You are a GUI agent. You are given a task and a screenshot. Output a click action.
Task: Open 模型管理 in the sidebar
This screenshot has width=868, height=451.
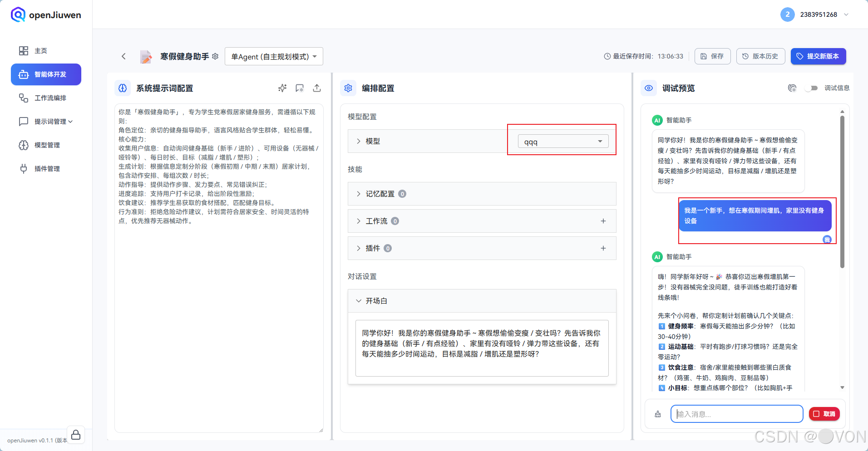tap(47, 145)
